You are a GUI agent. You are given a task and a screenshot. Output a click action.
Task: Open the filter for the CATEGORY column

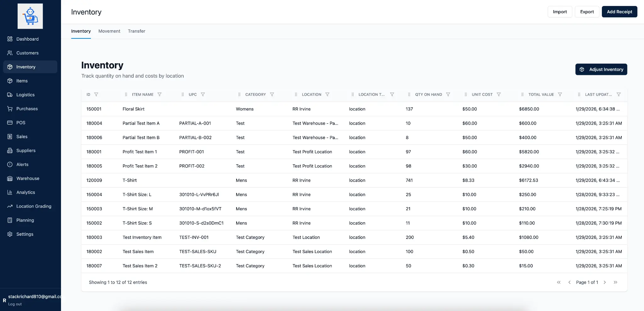point(272,94)
